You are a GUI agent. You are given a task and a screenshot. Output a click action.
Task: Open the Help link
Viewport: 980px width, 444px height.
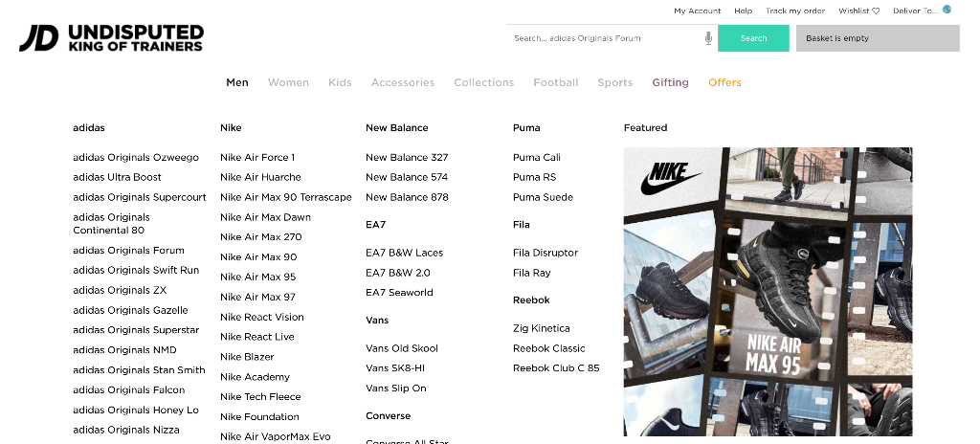coord(743,11)
